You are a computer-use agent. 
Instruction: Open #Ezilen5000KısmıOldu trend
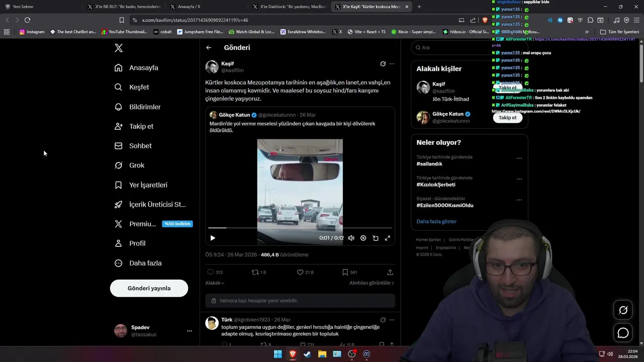click(445, 205)
